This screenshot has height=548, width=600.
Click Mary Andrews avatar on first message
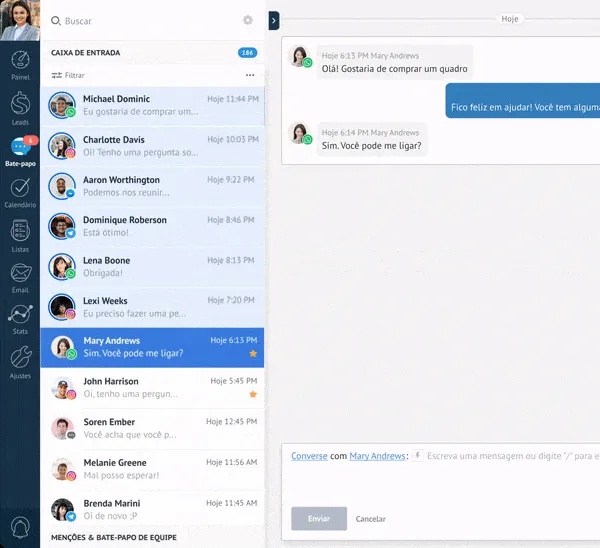pos(300,57)
